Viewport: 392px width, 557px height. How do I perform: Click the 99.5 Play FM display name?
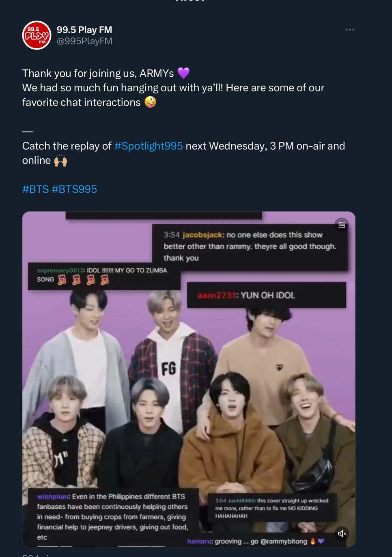84,30
